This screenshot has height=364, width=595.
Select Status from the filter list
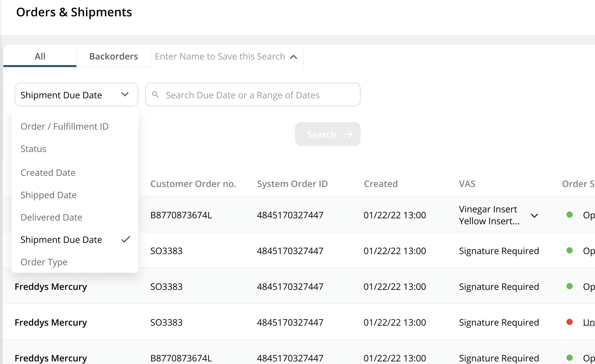(x=75, y=149)
